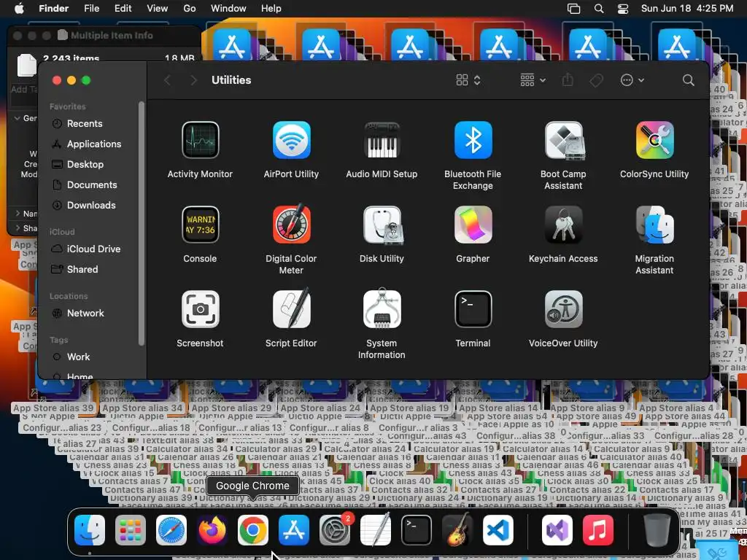The width and height of the screenshot is (747, 560).
Task: Open the Window menu
Action: [x=228, y=8]
